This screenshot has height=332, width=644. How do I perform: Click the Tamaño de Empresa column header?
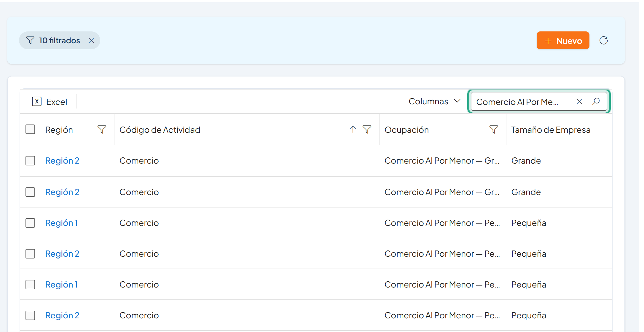click(x=551, y=130)
